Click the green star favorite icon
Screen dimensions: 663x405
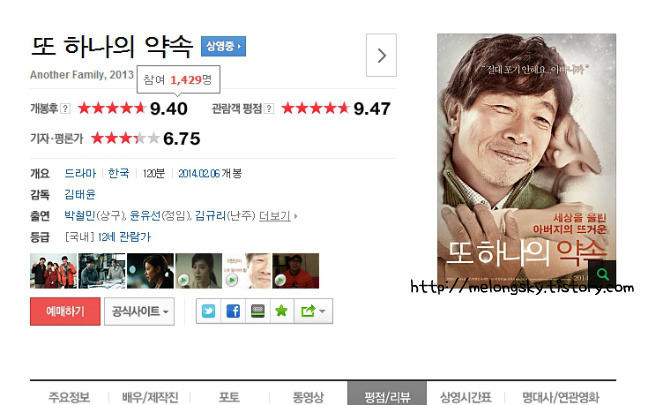coord(282,311)
